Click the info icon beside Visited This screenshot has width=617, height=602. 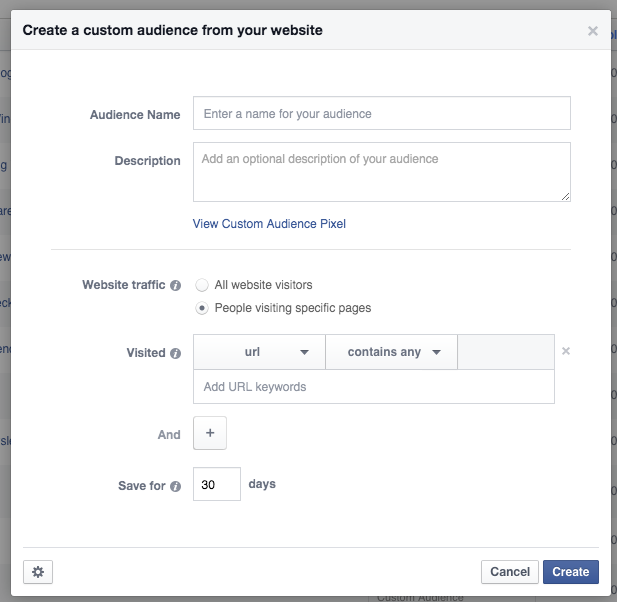click(176, 353)
